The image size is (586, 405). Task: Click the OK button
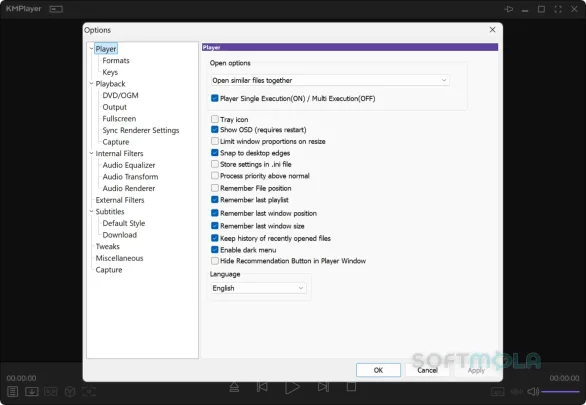point(378,370)
